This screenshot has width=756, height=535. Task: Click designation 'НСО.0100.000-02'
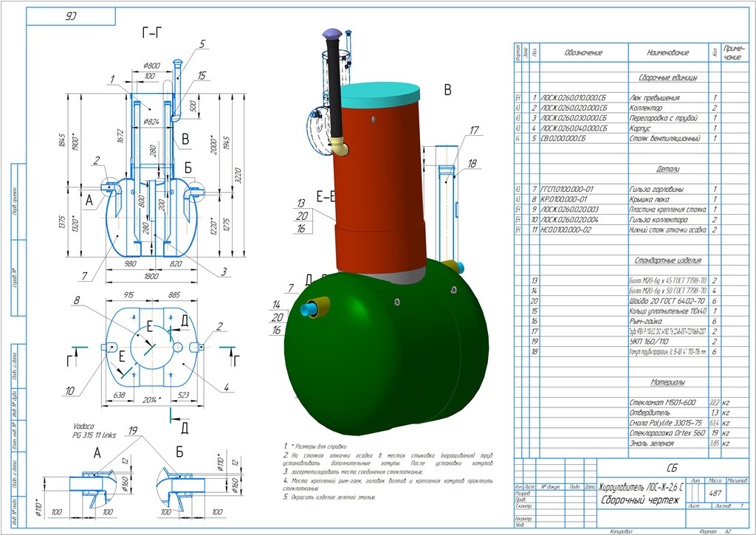[x=566, y=230]
